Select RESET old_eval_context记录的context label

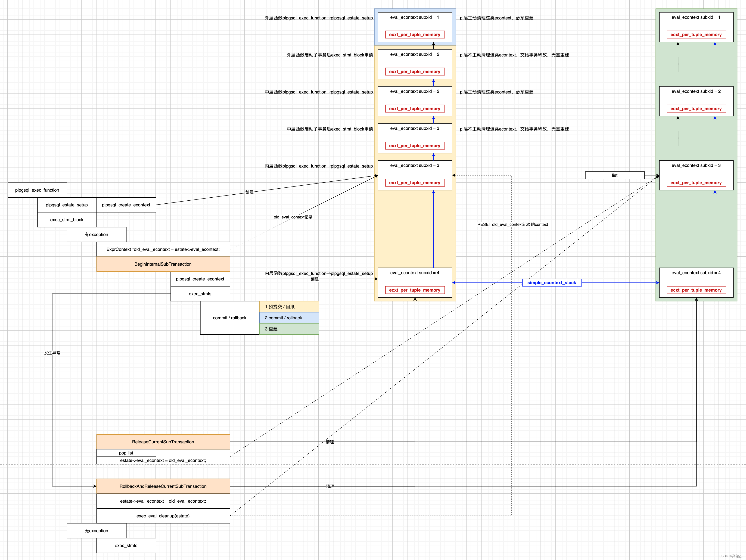(x=513, y=224)
